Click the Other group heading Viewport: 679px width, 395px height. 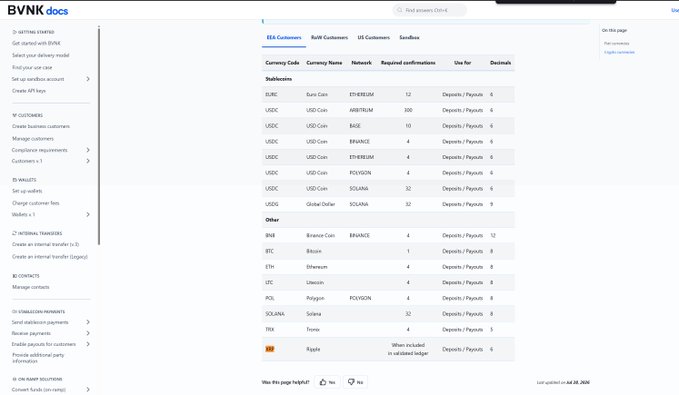tap(272, 220)
